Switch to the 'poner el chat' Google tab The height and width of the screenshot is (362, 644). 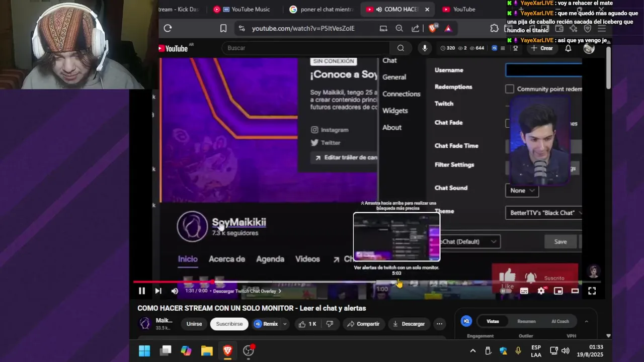pos(322,9)
